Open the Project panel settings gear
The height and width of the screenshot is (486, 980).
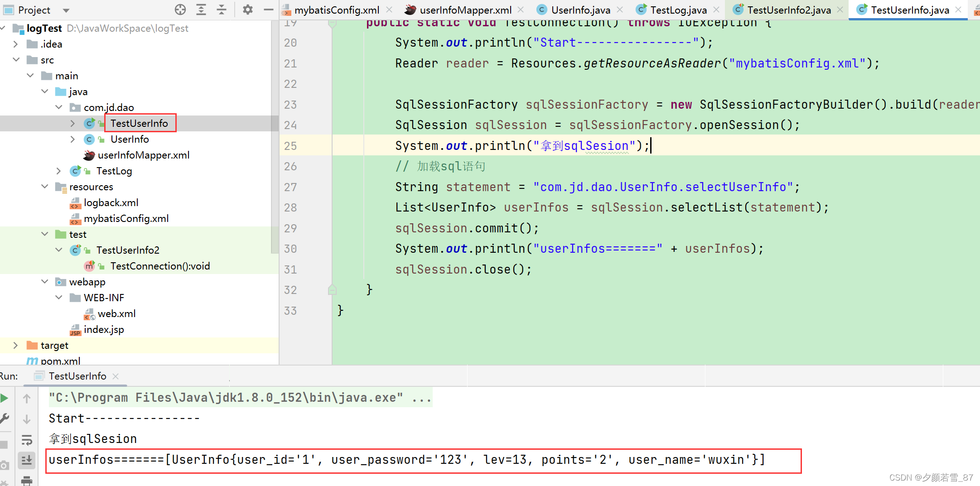(x=247, y=10)
